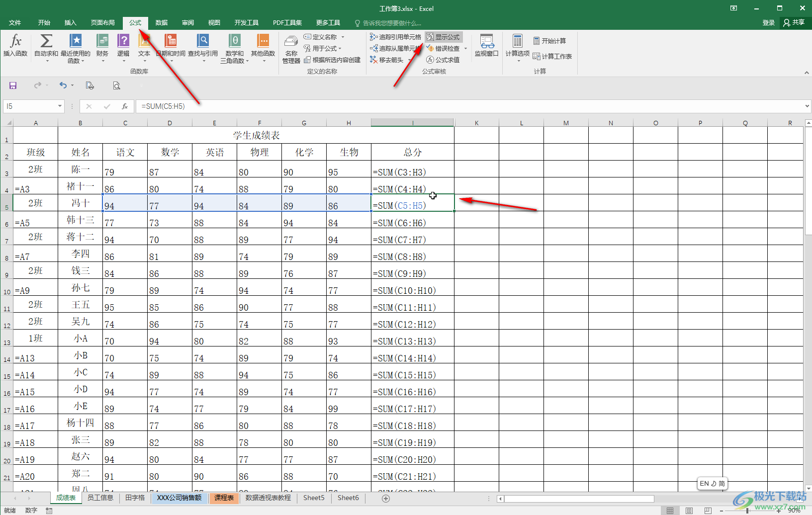The height and width of the screenshot is (515, 812).
Task: Open Recently Used functions 最近使用的函数
Action: [76, 48]
